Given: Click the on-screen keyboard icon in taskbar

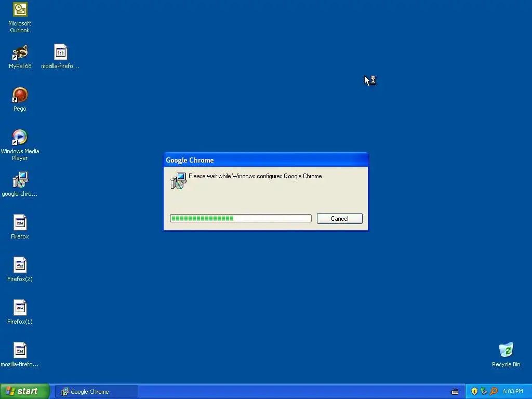Looking at the screenshot, I should pyautogui.click(x=455, y=392).
